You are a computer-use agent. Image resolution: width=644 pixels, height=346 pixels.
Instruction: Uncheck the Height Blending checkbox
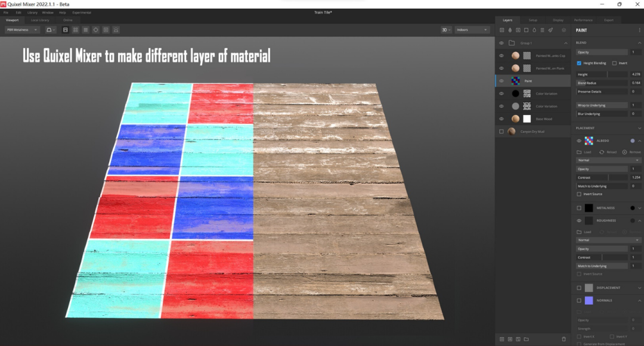coord(579,63)
